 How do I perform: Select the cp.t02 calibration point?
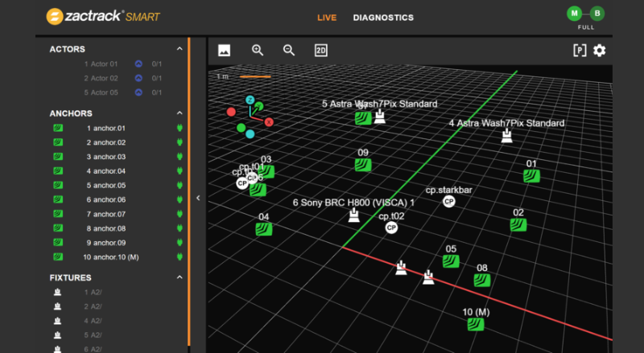(x=391, y=228)
